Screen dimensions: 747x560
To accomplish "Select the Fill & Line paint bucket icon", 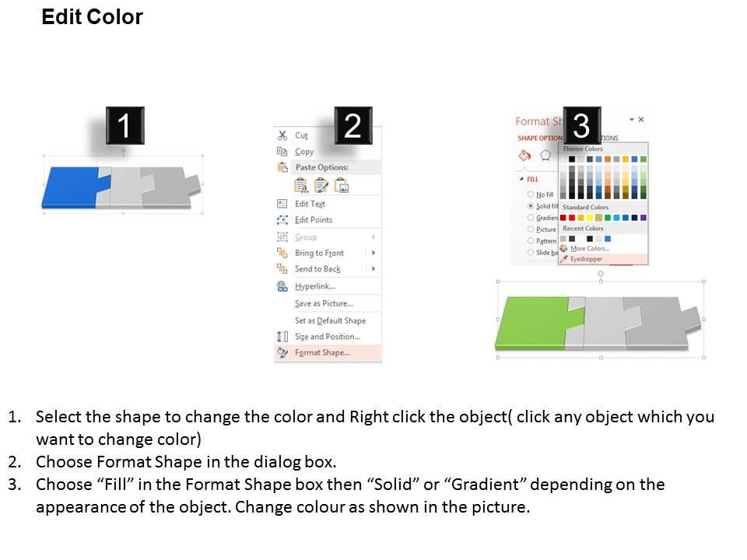I will (524, 156).
